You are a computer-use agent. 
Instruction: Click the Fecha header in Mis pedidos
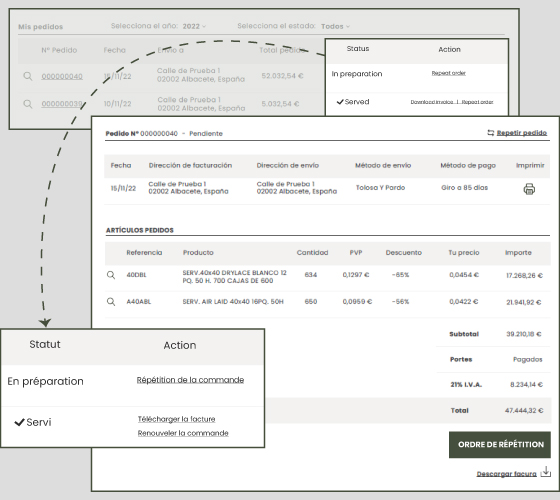(115, 50)
